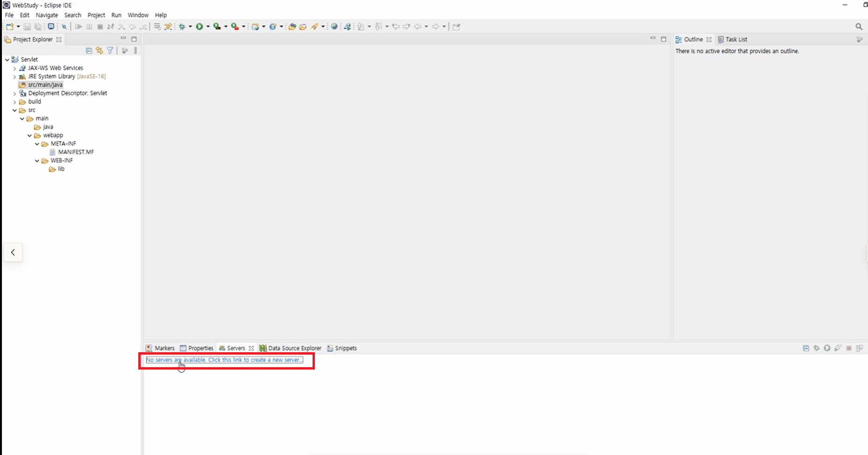Switch to Data Source Explorer tab
This screenshot has width=868, height=455.
tap(291, 348)
